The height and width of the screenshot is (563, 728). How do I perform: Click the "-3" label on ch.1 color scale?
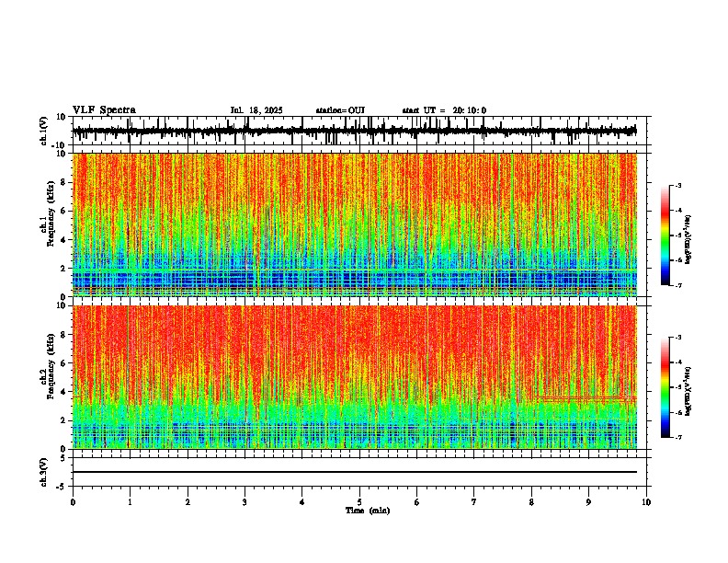tap(677, 186)
